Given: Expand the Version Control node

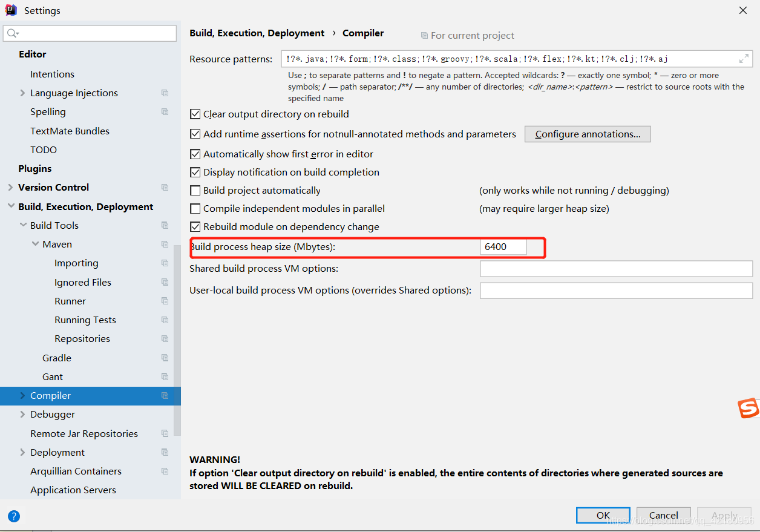Looking at the screenshot, I should click(x=11, y=188).
